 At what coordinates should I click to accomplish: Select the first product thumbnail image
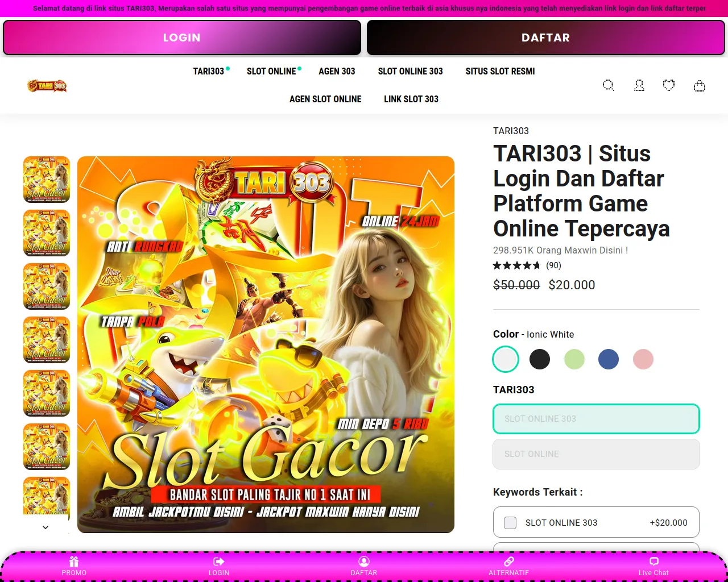(x=47, y=180)
